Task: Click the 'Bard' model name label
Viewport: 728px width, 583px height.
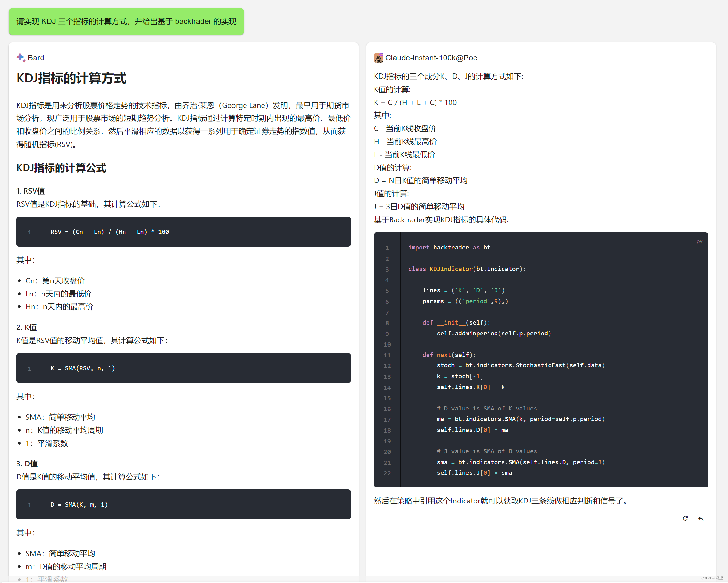Action: 36,58
